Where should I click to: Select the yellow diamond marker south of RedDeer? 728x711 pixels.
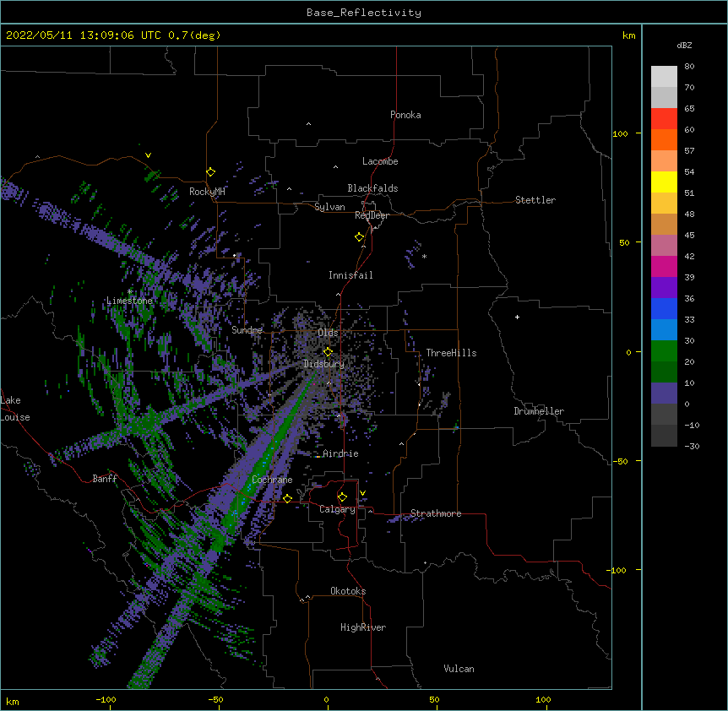pyautogui.click(x=359, y=237)
